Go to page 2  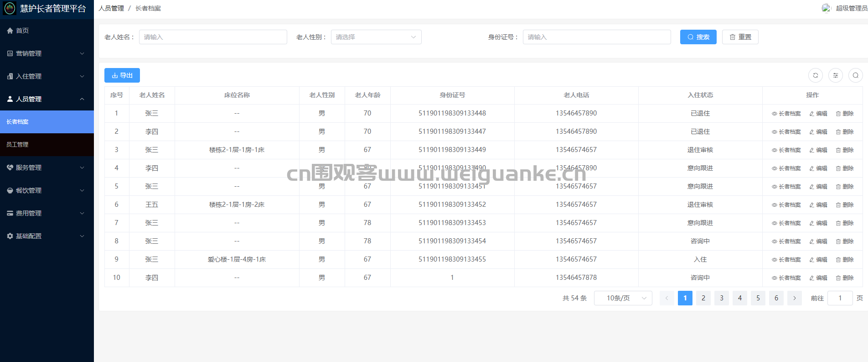[x=703, y=298]
